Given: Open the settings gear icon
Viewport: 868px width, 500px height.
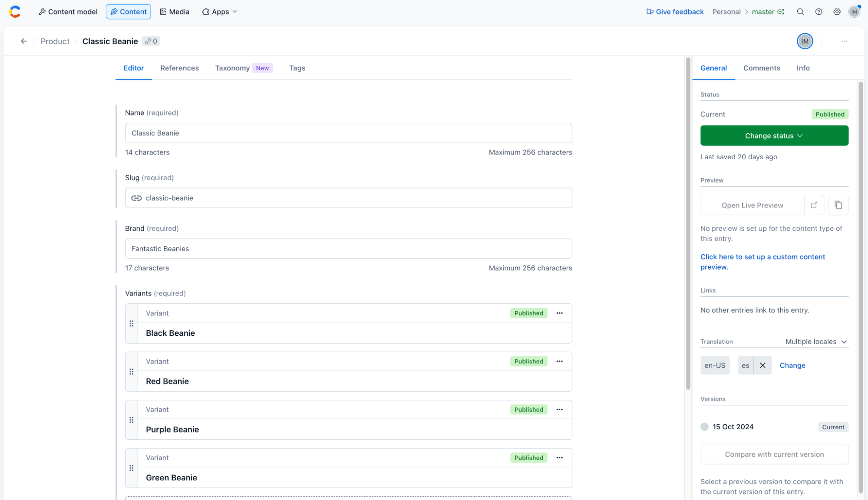Looking at the screenshot, I should tap(837, 12).
